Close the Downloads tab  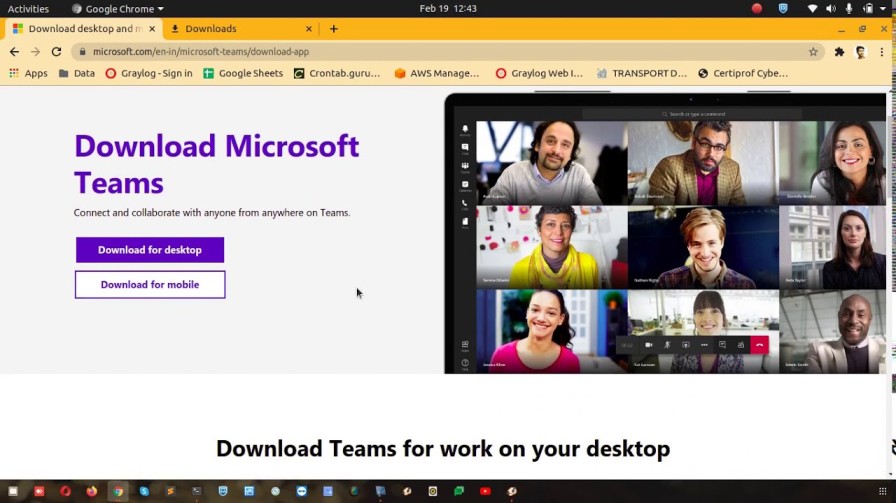(x=309, y=29)
